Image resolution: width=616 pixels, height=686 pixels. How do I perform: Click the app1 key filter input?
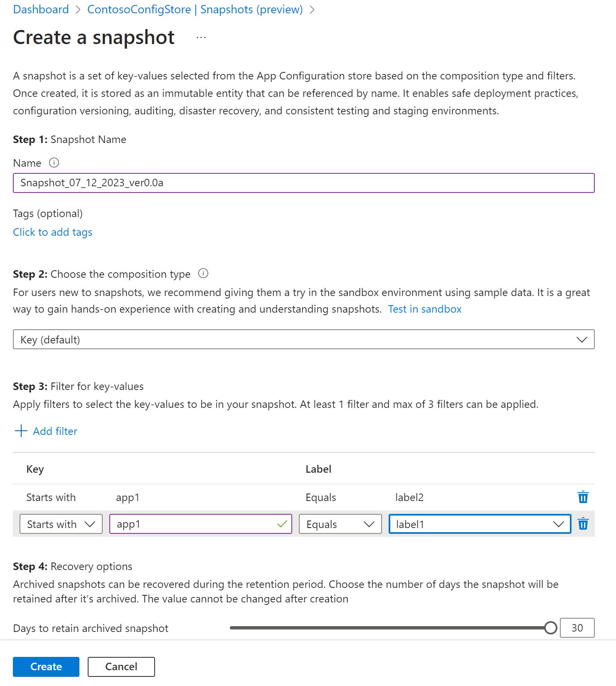pyautogui.click(x=195, y=524)
